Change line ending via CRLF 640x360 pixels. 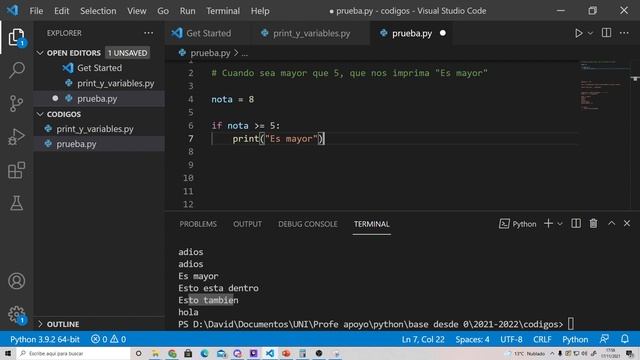coord(542,339)
